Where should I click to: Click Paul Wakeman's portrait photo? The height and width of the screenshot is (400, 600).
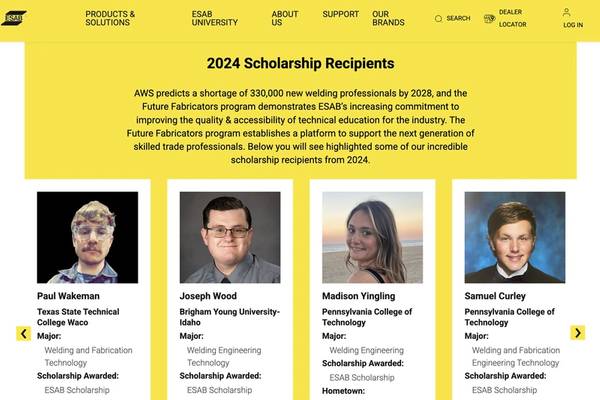88,237
